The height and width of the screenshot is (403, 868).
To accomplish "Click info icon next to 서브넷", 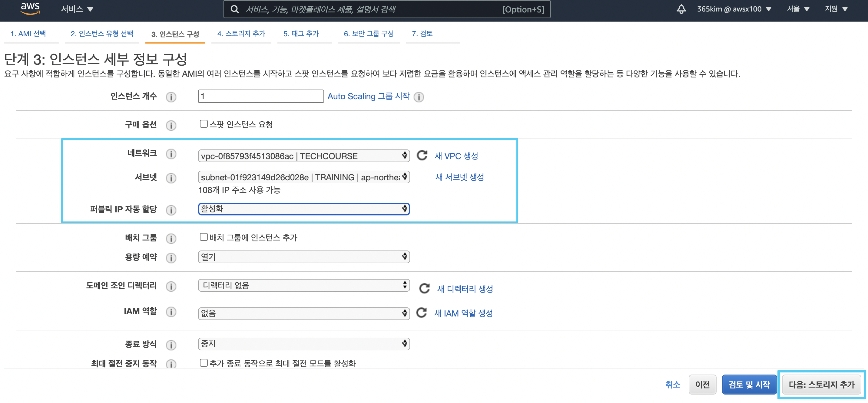I will [x=171, y=178].
